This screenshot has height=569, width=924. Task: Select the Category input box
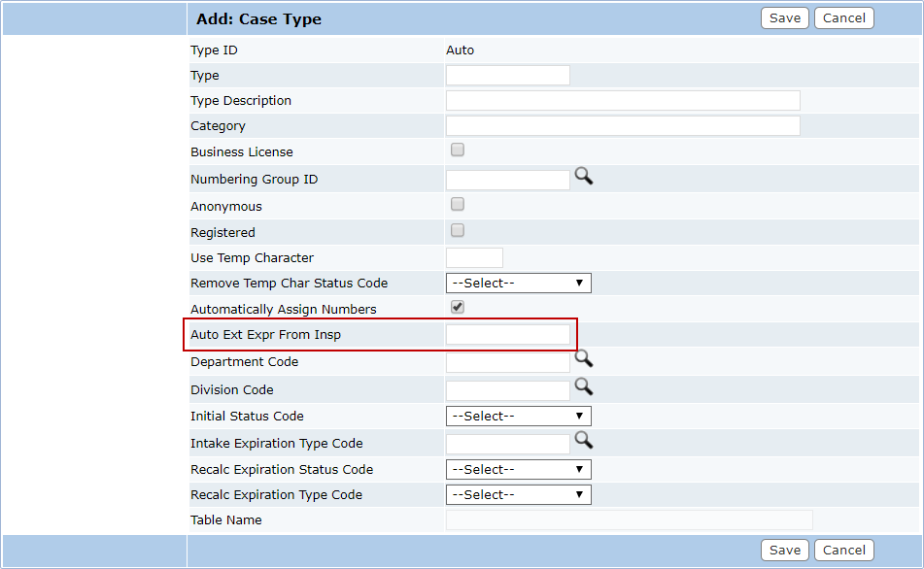point(622,126)
